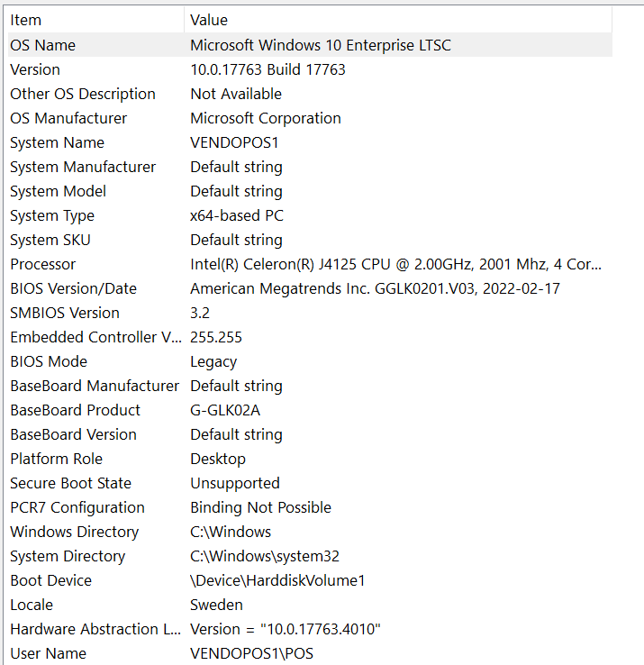Select the BaseBoard Product G-GLK02A row
The height and width of the screenshot is (665, 644).
click(75, 410)
